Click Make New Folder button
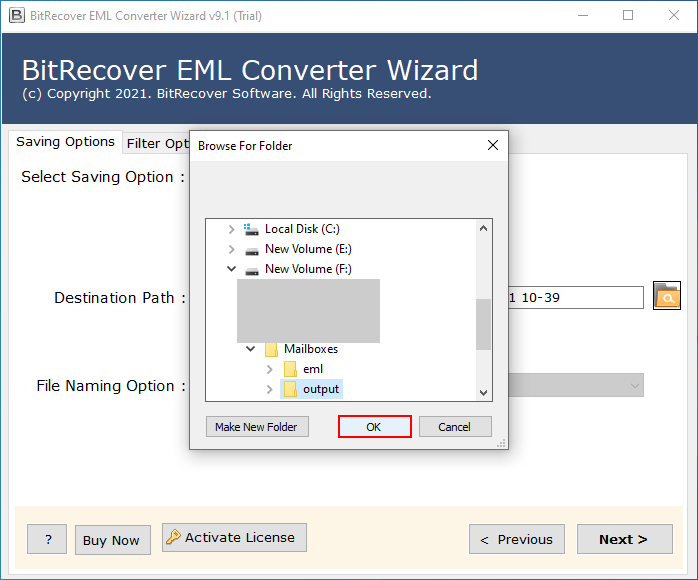Viewport: 698px width, 580px height. tap(257, 427)
